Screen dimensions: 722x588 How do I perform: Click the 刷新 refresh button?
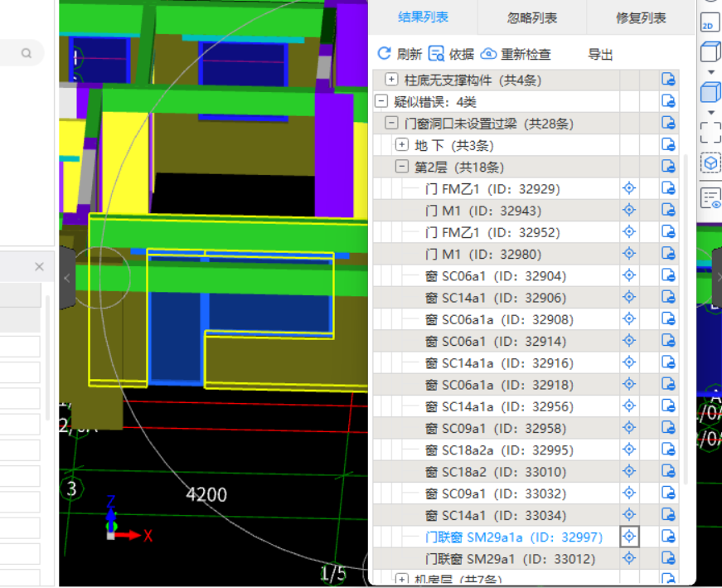pyautogui.click(x=400, y=54)
